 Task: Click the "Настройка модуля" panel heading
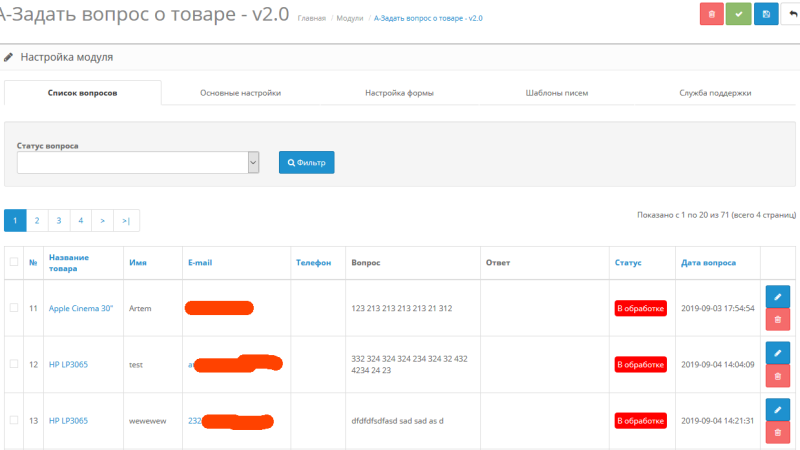tap(67, 57)
